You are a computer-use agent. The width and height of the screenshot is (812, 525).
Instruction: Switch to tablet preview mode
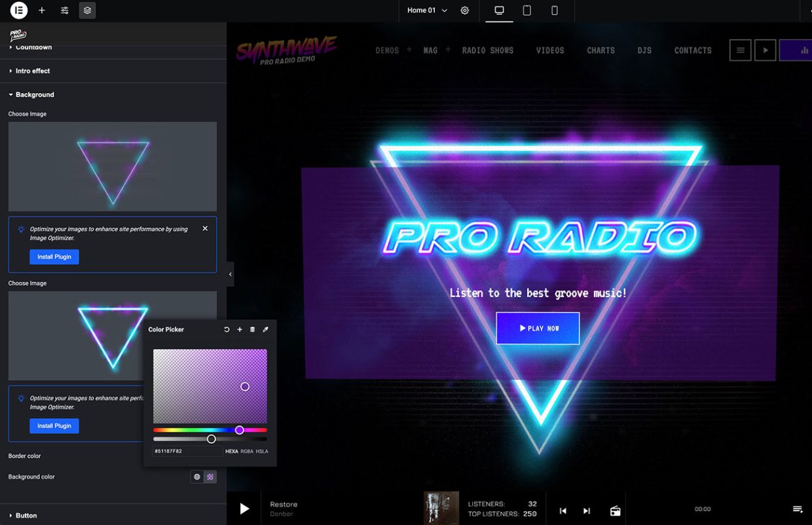pos(526,10)
